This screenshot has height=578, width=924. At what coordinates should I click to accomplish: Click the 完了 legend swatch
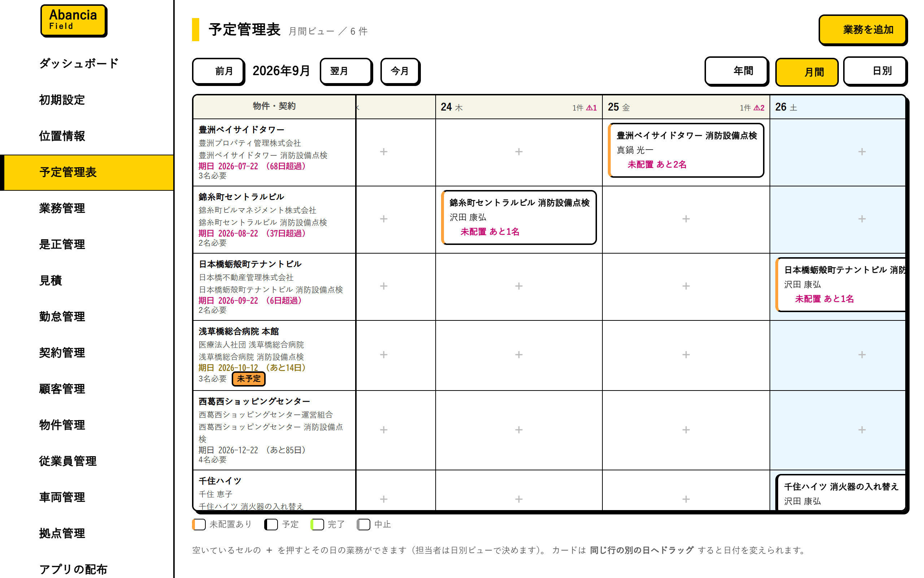pyautogui.click(x=317, y=525)
